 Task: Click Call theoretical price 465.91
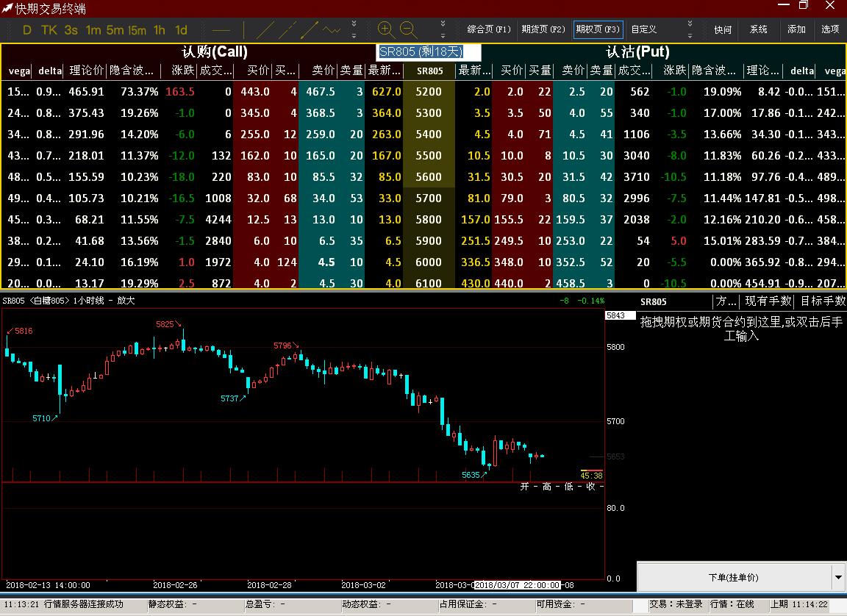[x=87, y=92]
